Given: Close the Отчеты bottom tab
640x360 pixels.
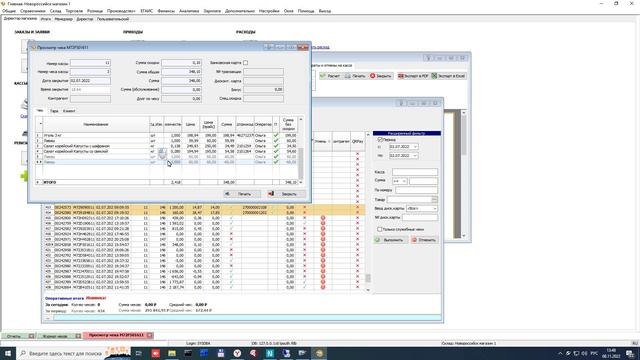Looking at the screenshot, I should (31, 336).
